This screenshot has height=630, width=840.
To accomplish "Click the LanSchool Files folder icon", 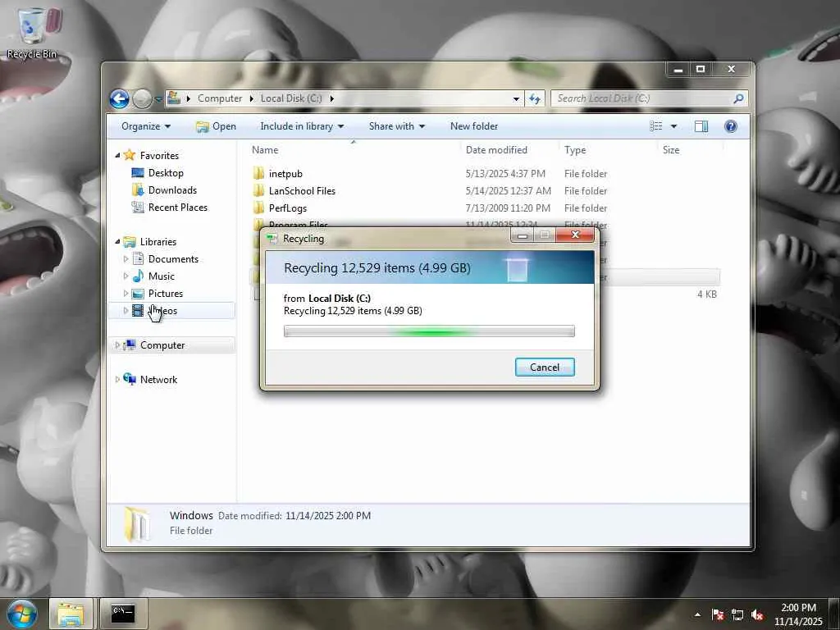I will click(258, 190).
